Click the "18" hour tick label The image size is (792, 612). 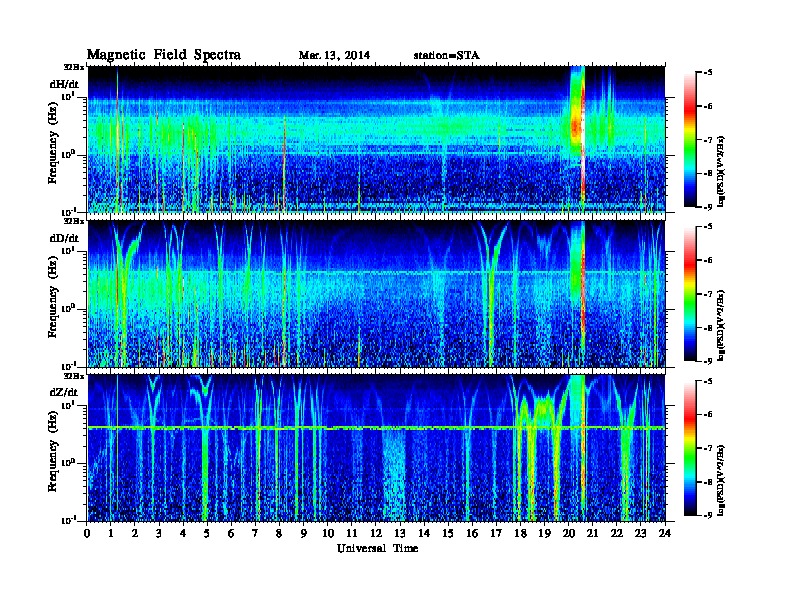pyautogui.click(x=520, y=534)
